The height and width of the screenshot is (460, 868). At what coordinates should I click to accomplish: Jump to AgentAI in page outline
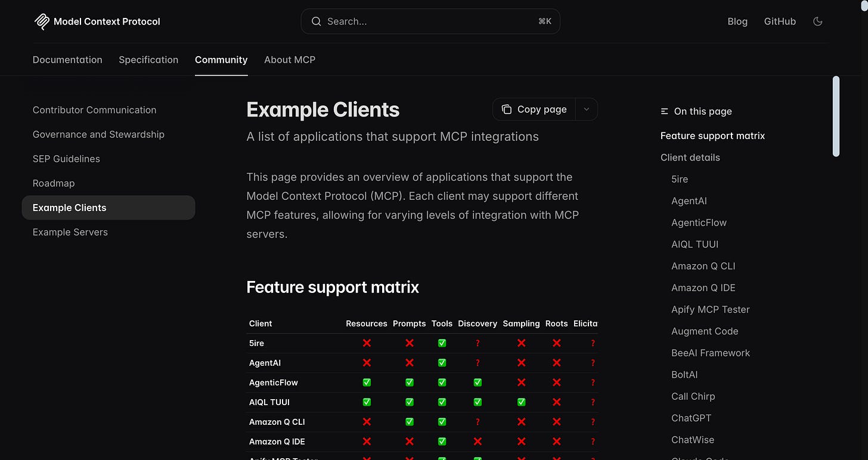coord(689,201)
